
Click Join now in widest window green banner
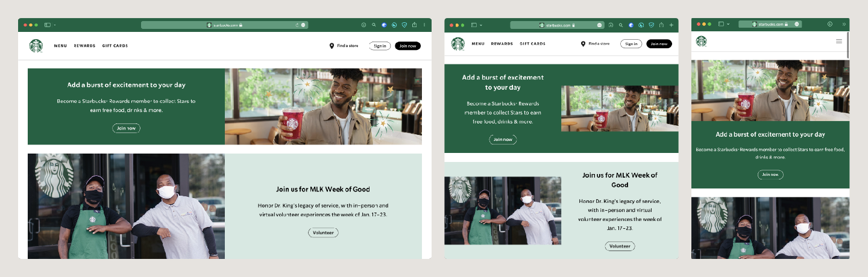click(126, 128)
